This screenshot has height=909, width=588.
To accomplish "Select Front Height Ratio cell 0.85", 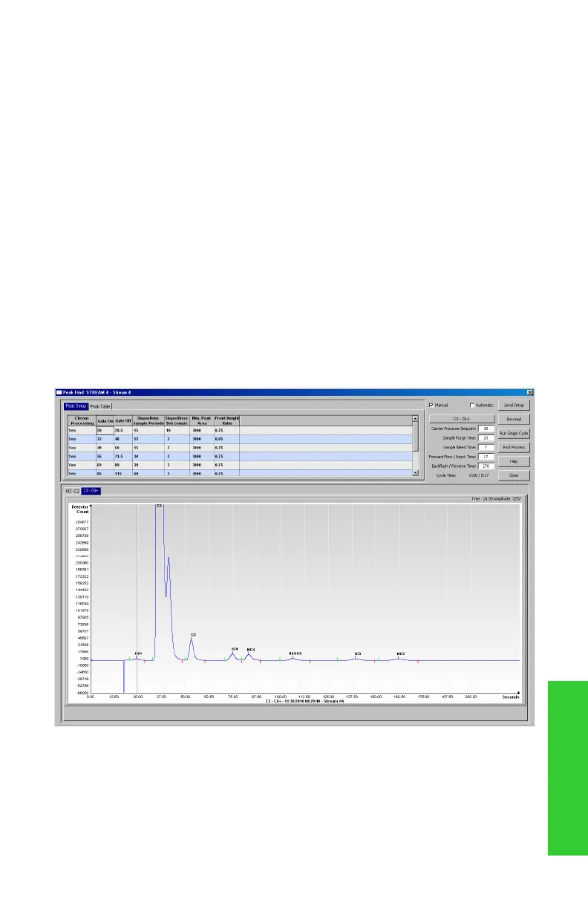I will coord(226,439).
